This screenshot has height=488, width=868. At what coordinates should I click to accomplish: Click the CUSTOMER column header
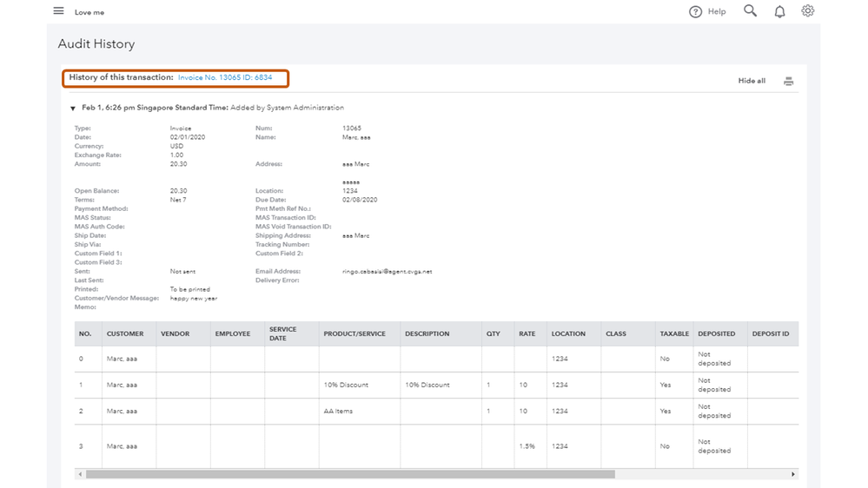(x=125, y=333)
